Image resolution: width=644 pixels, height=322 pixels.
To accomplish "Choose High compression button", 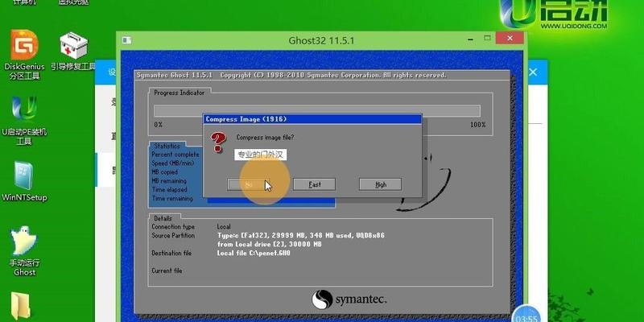I will point(380,184).
